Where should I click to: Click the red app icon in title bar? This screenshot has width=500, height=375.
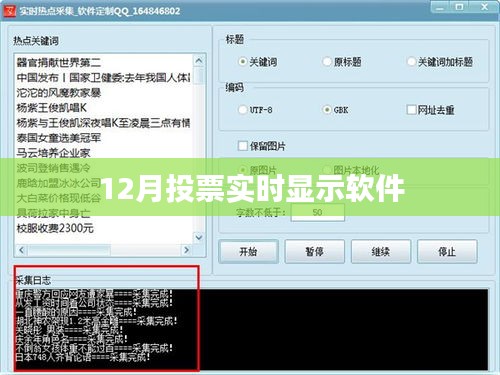[x=10, y=11]
